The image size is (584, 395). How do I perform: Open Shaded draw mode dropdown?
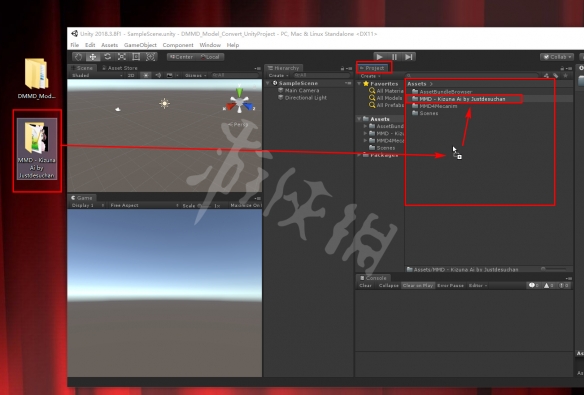(x=97, y=75)
